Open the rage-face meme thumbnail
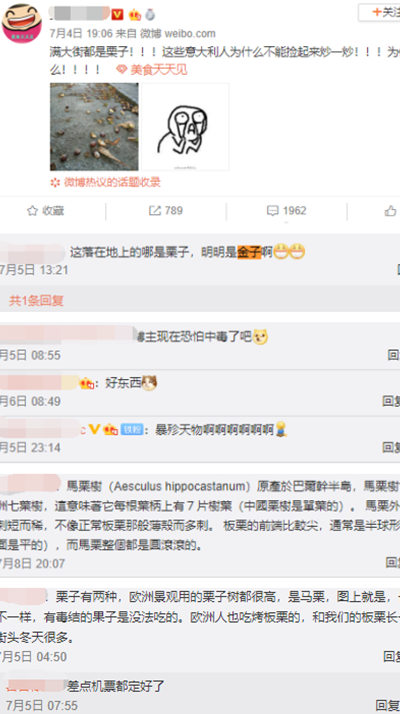 click(x=185, y=127)
